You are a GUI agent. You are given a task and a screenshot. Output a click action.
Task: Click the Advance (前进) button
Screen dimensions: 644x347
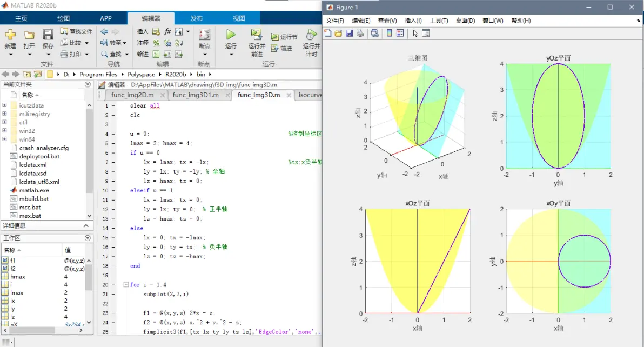(282, 49)
